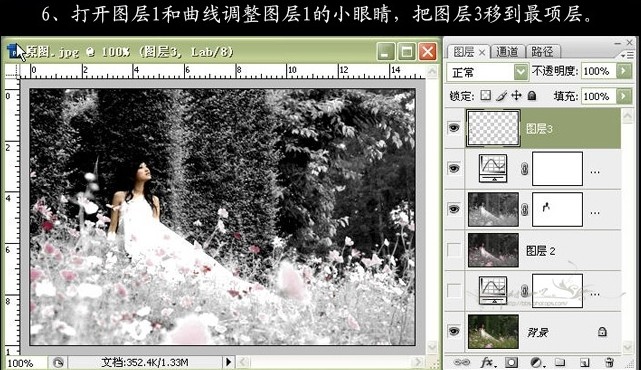
Task: Show the lower curves layer via its visibility box
Action: click(x=454, y=291)
